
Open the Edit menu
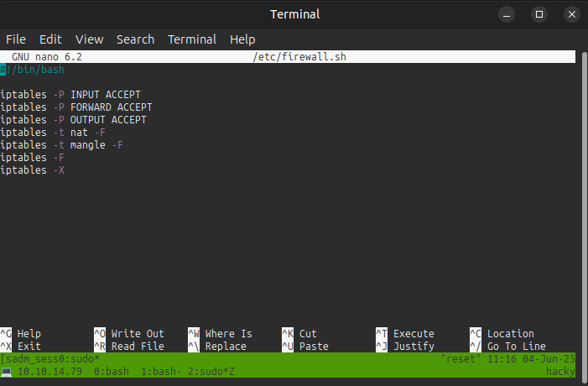[x=50, y=39]
